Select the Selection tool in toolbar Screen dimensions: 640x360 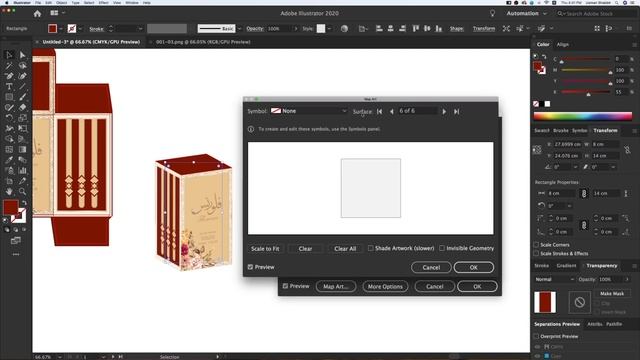coord(9,55)
